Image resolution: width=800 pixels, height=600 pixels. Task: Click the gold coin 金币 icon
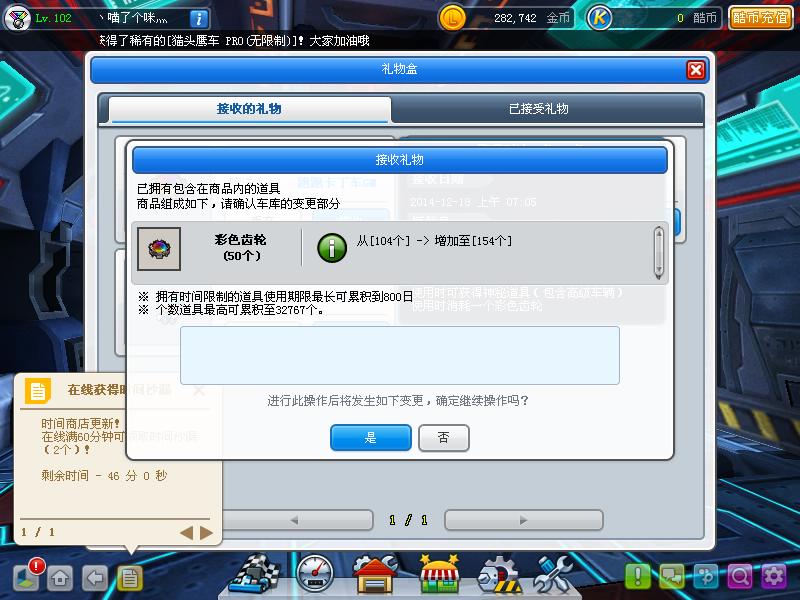point(452,18)
